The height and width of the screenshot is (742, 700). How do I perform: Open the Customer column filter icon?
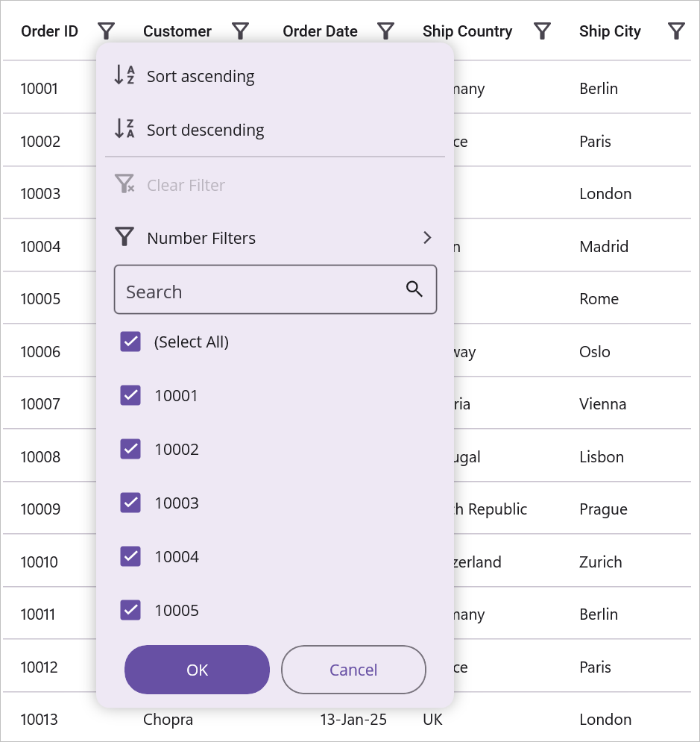(241, 31)
